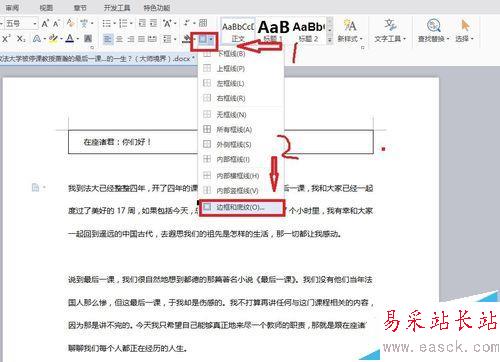Open the borders dropdown arrow in toolbar
This screenshot has height=362, width=500.
212,40
